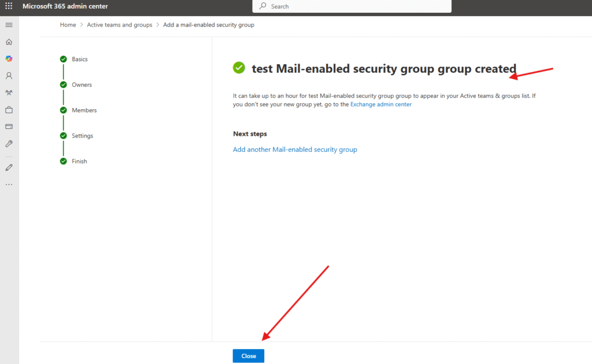The width and height of the screenshot is (592, 364).
Task: Open the app launcher waffle icon
Action: tap(9, 6)
